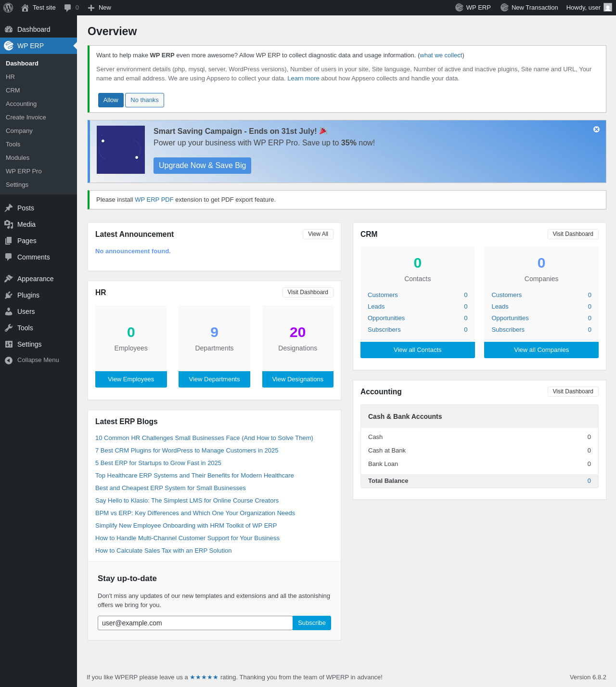Open Leads link under Contacts
Screen dimensions: 616x687
(x=376, y=307)
